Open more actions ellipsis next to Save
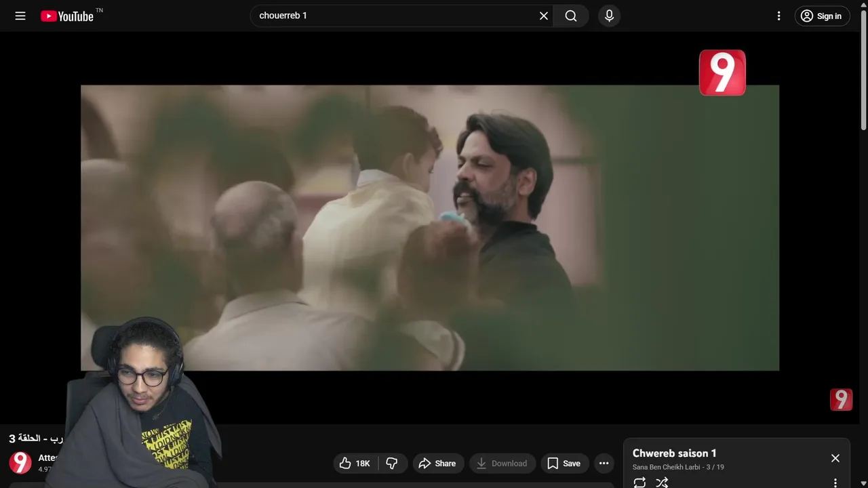 click(604, 464)
